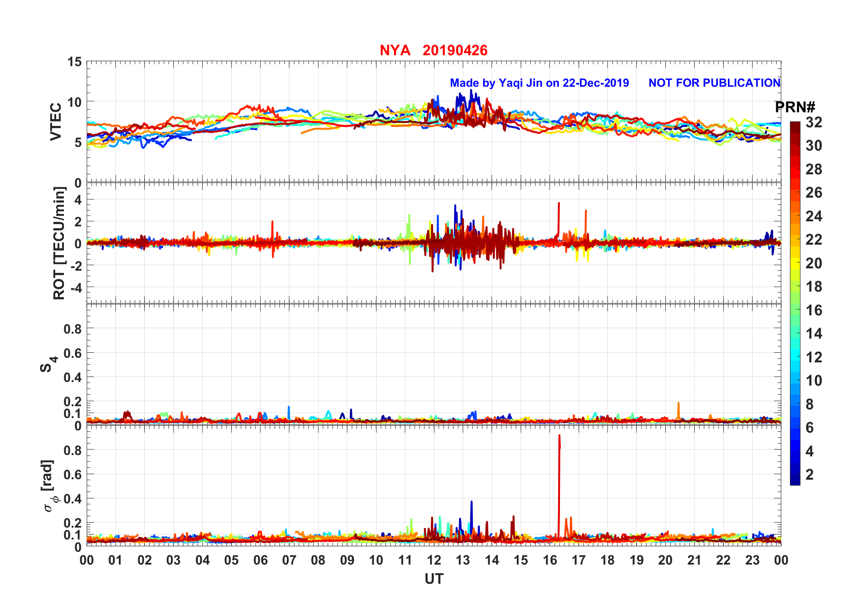This screenshot has height=607, width=868.
Task: Click the "S4" y-axis label
Action: pyautogui.click(x=48, y=364)
